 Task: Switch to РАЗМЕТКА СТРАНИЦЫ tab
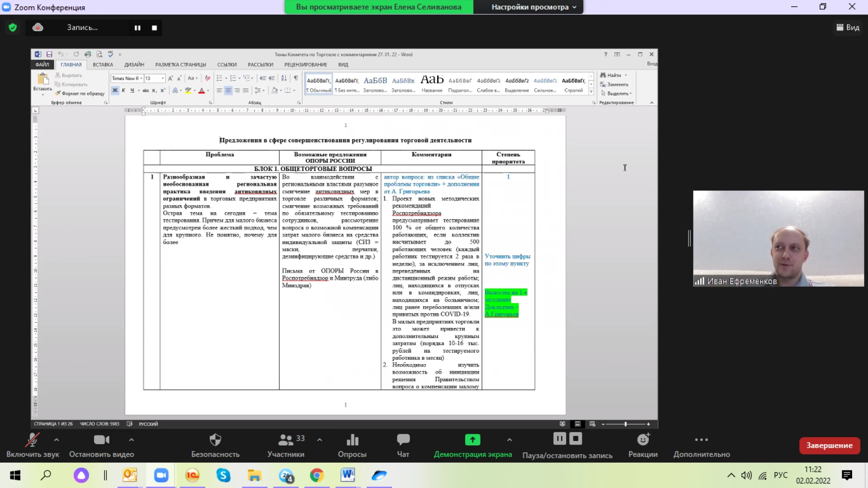coord(180,65)
